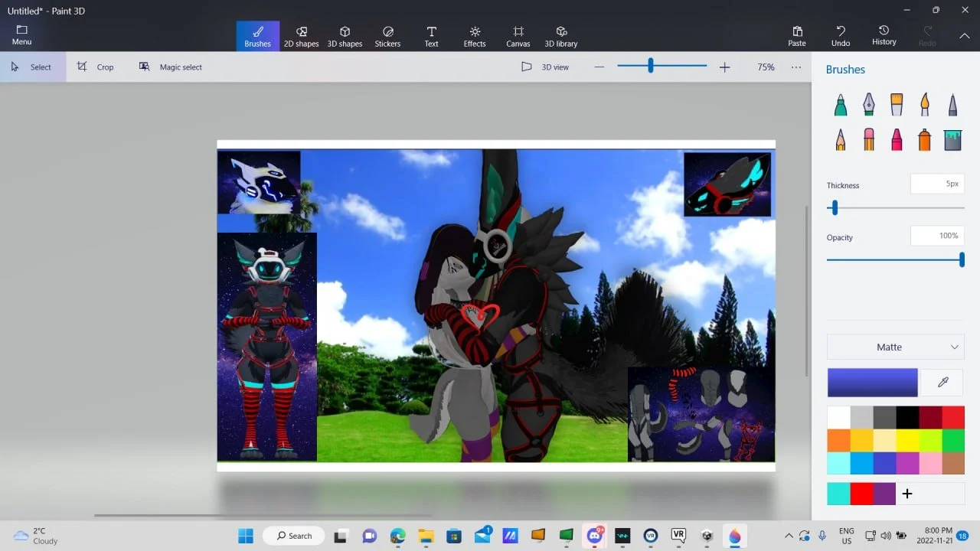Show hidden system tray icons

(789, 536)
